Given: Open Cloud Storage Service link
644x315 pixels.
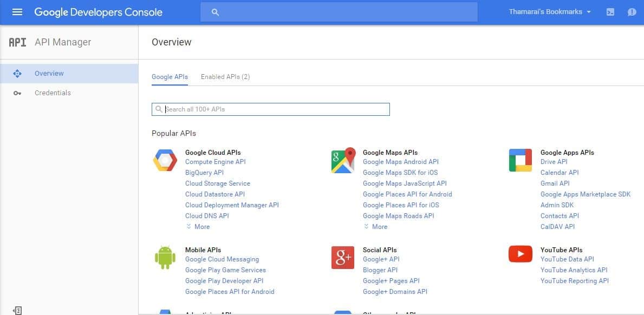Looking at the screenshot, I should tap(218, 183).
